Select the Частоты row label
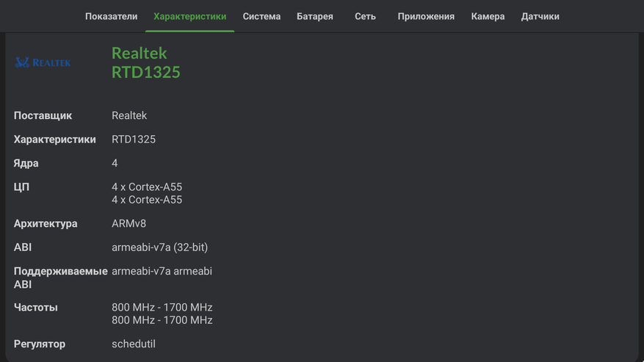The width and height of the screenshot is (644, 362). tap(36, 308)
